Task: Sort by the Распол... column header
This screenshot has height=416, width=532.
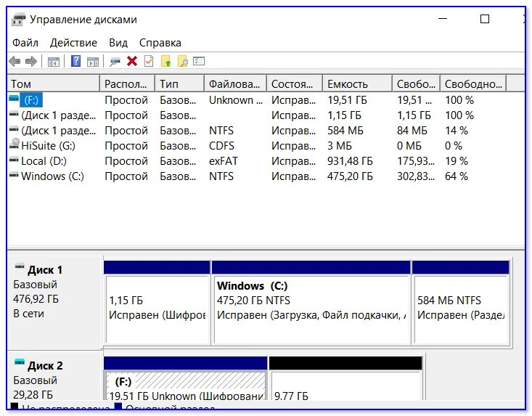Action: pyautogui.click(x=127, y=83)
